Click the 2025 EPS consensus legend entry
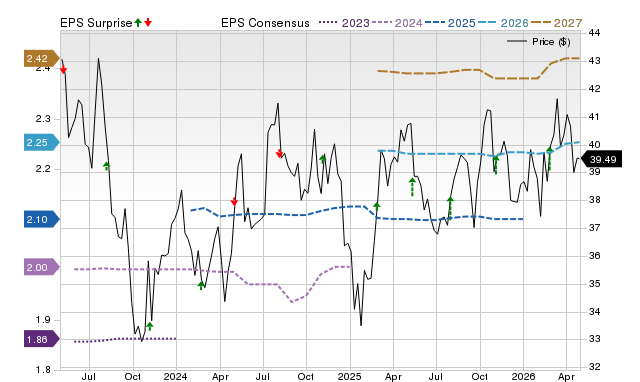The height and width of the screenshot is (382, 640). pyautogui.click(x=450, y=23)
